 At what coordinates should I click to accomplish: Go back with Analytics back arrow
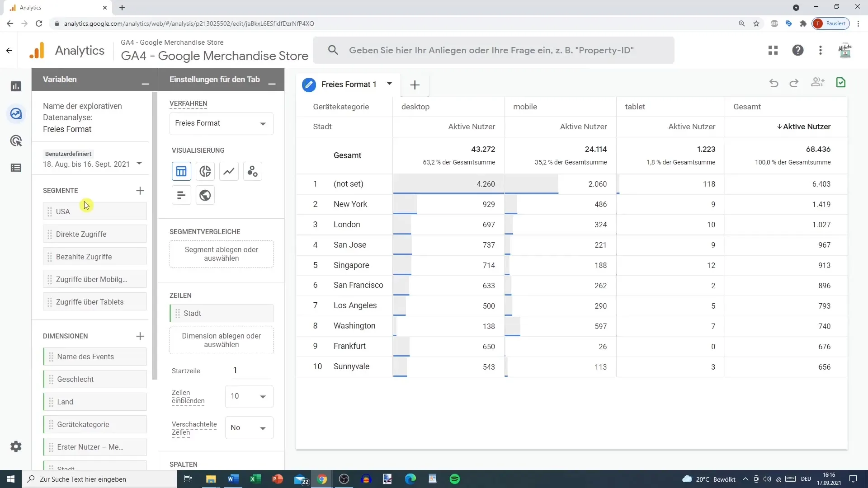click(9, 51)
